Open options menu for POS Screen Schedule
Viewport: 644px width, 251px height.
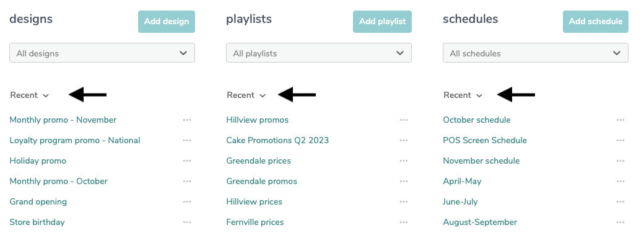620,141
